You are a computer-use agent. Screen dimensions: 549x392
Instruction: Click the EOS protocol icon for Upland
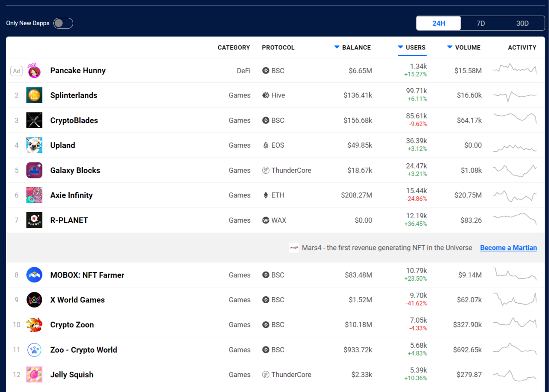click(266, 145)
